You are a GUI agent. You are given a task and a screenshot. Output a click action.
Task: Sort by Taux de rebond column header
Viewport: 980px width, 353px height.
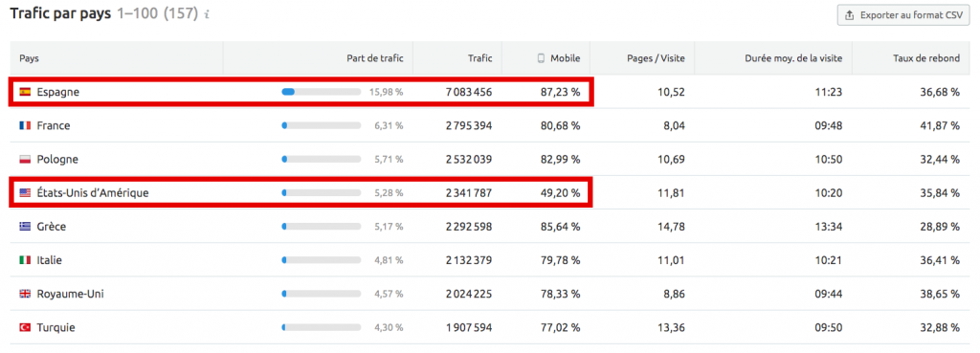[x=926, y=58]
